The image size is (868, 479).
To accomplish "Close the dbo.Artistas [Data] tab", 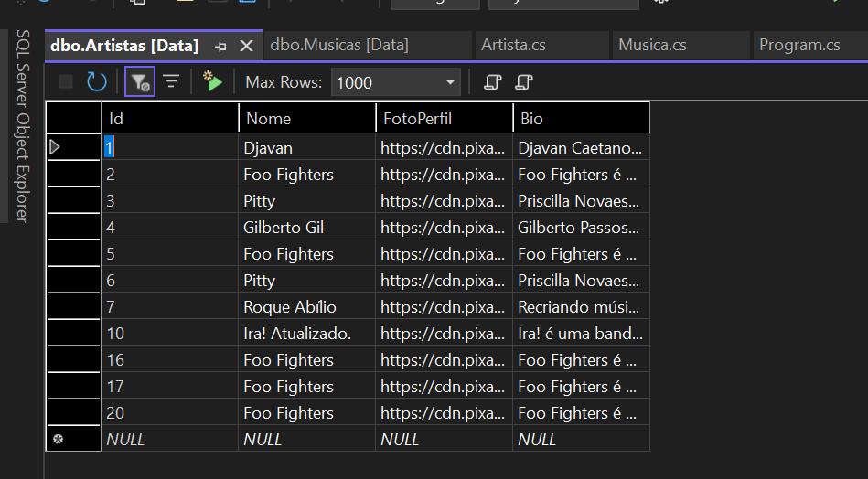I will [246, 46].
